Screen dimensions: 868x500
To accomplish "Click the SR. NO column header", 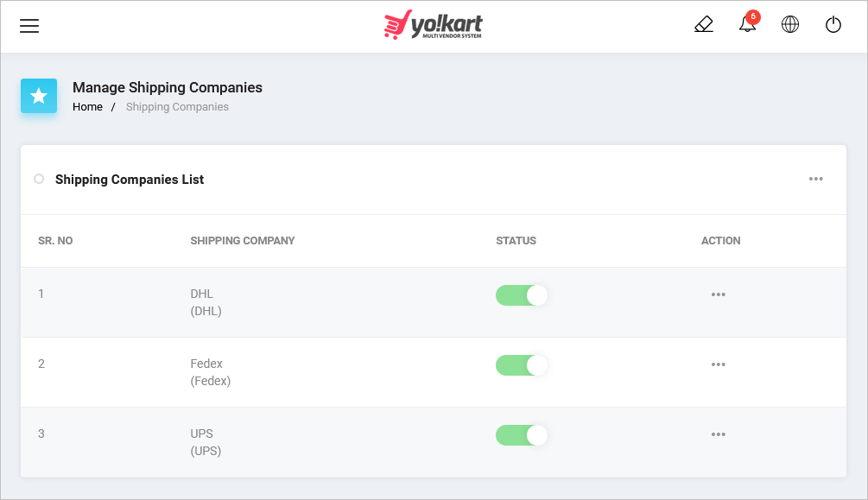I will 55,241.
